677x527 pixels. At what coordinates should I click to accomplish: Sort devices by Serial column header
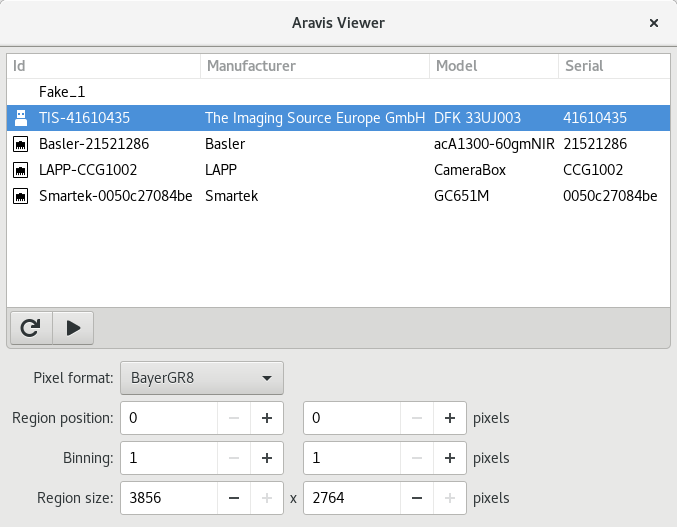click(614, 66)
